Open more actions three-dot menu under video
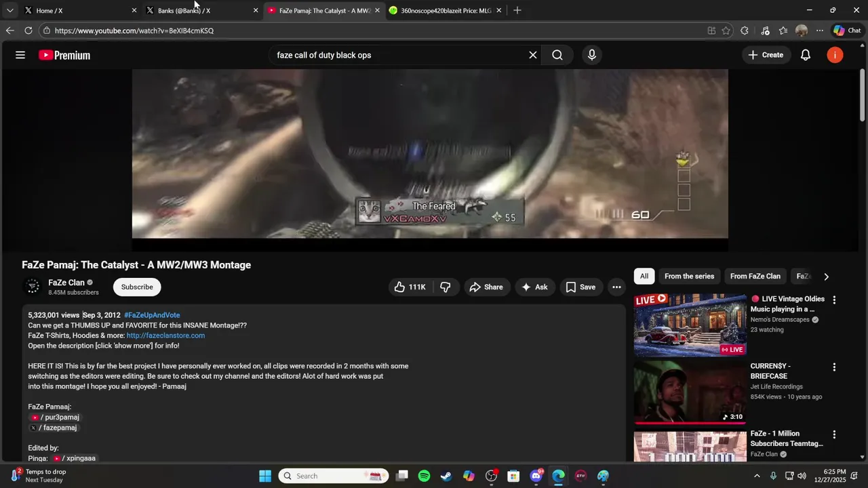 click(616, 287)
